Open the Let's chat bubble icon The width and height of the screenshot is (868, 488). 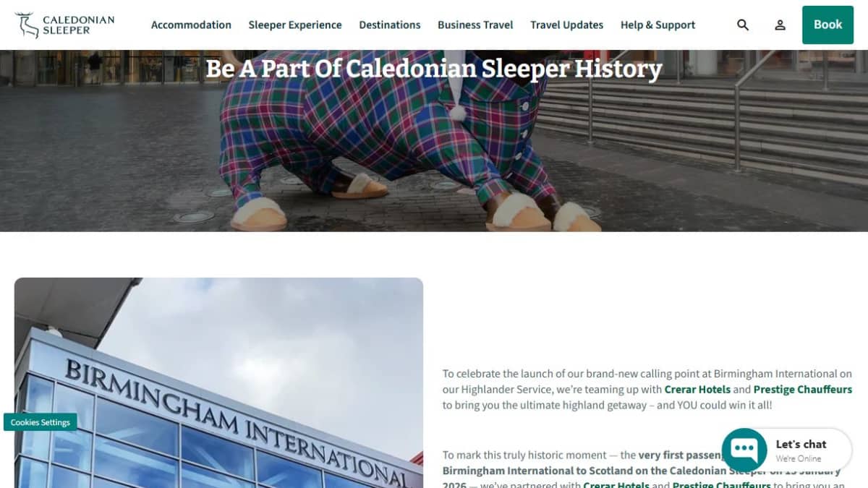pos(744,449)
